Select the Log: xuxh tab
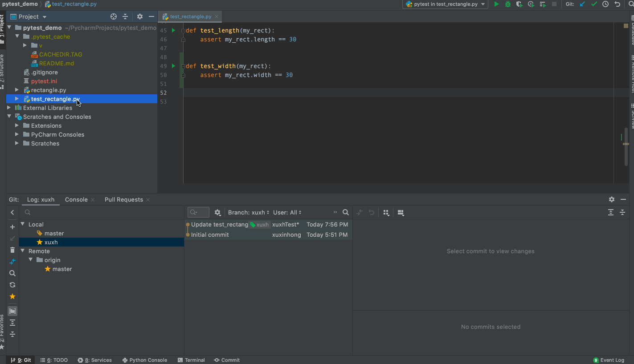634x364 pixels. coord(41,200)
